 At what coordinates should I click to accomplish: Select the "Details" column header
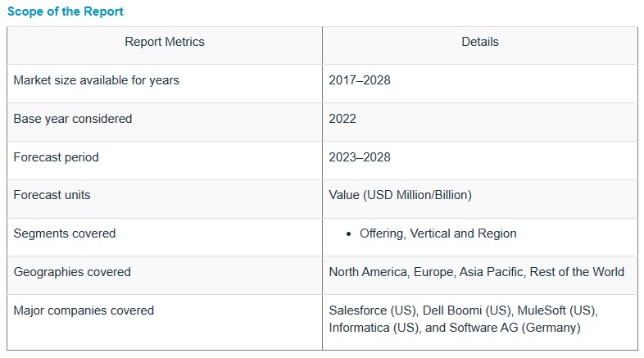[480, 42]
